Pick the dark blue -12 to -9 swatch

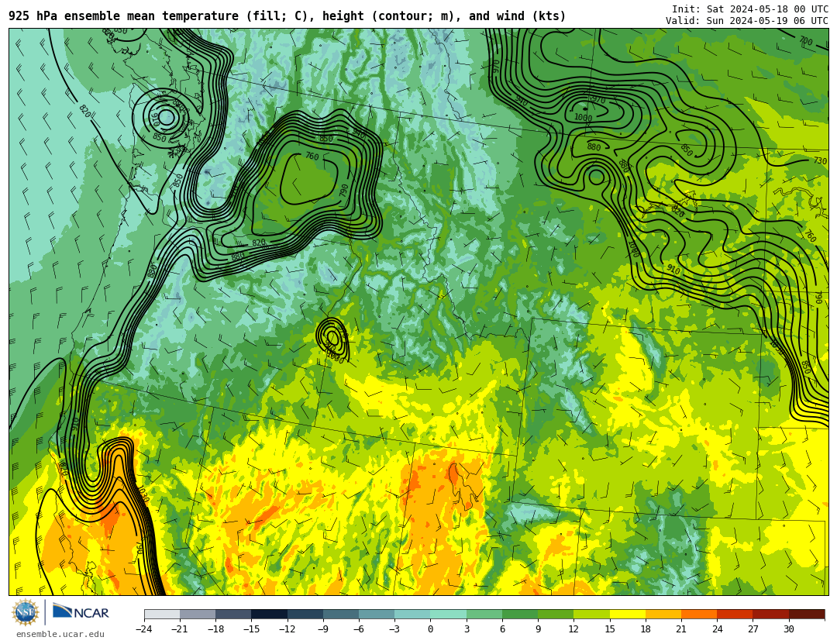tap(305, 614)
